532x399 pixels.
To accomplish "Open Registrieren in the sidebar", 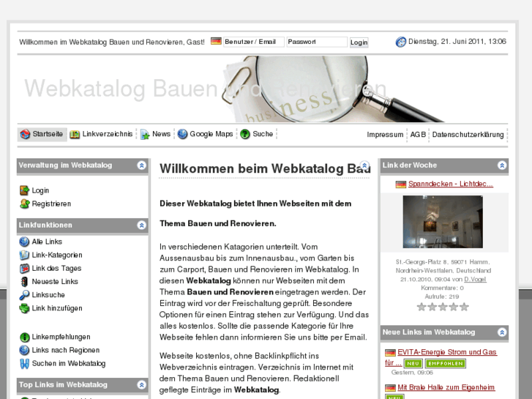I will tap(51, 204).
